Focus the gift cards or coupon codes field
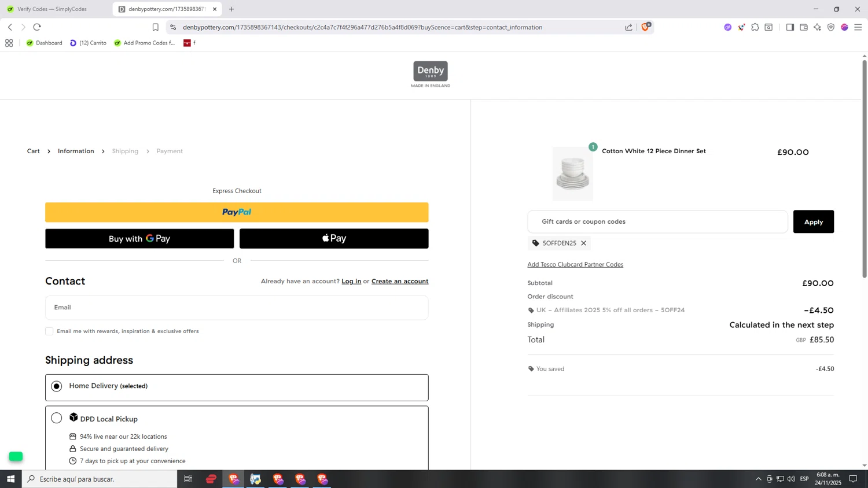 (657, 221)
